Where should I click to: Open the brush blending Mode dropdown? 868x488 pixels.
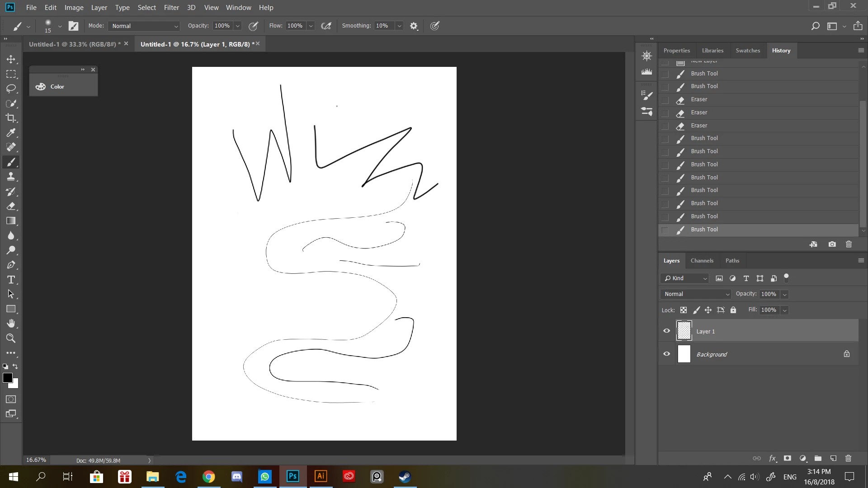pyautogui.click(x=144, y=26)
